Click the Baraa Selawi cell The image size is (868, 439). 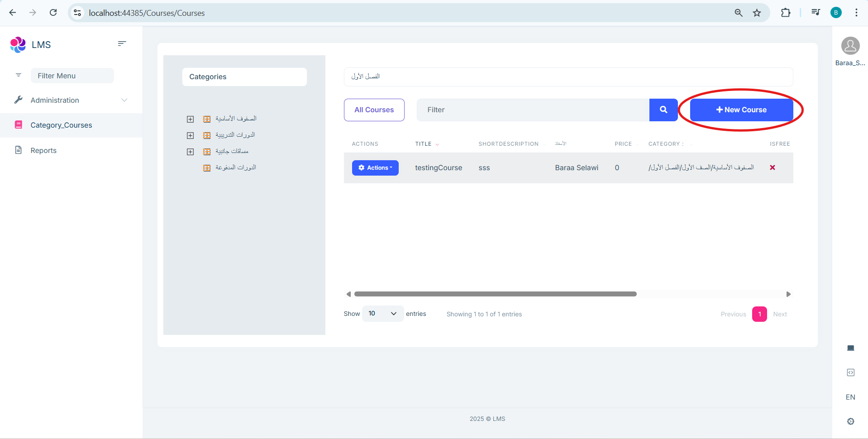(577, 167)
